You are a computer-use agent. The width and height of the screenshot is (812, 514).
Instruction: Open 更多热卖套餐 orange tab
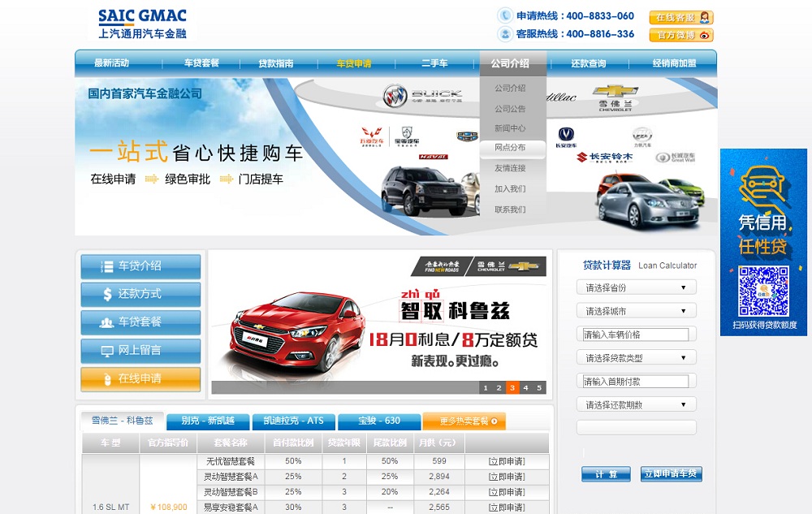[x=464, y=421]
